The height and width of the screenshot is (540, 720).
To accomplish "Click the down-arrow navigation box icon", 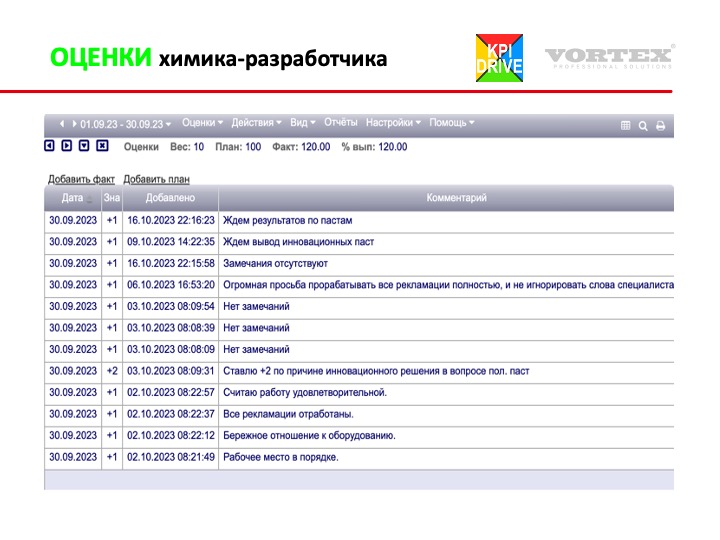I will tap(84, 146).
